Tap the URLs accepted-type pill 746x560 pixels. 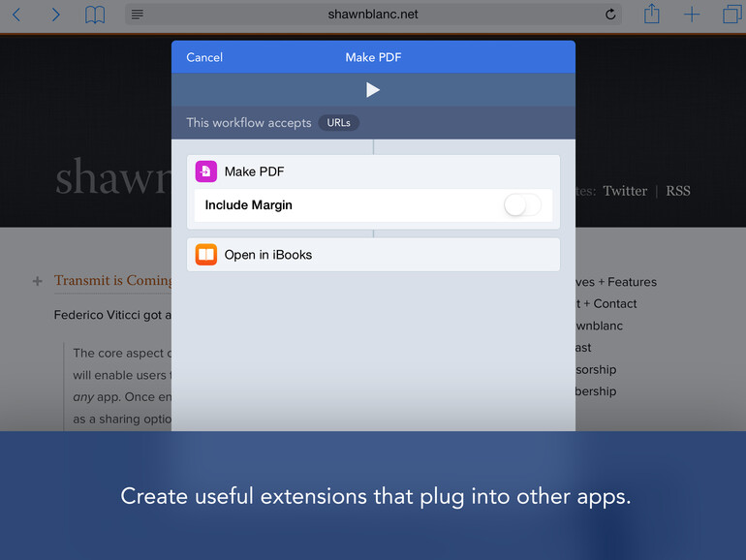click(x=339, y=123)
